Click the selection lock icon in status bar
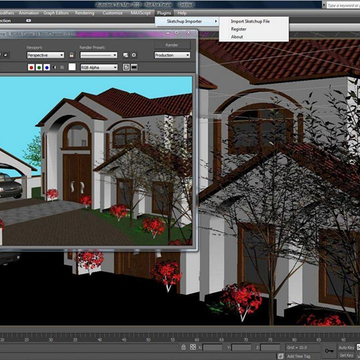The height and width of the screenshot is (360, 360). [183, 347]
